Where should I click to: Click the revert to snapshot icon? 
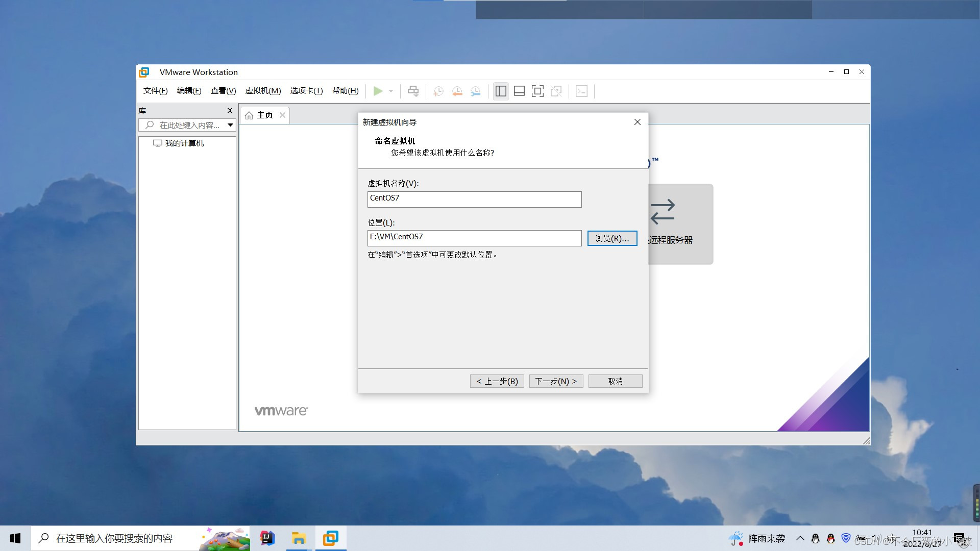(x=457, y=91)
